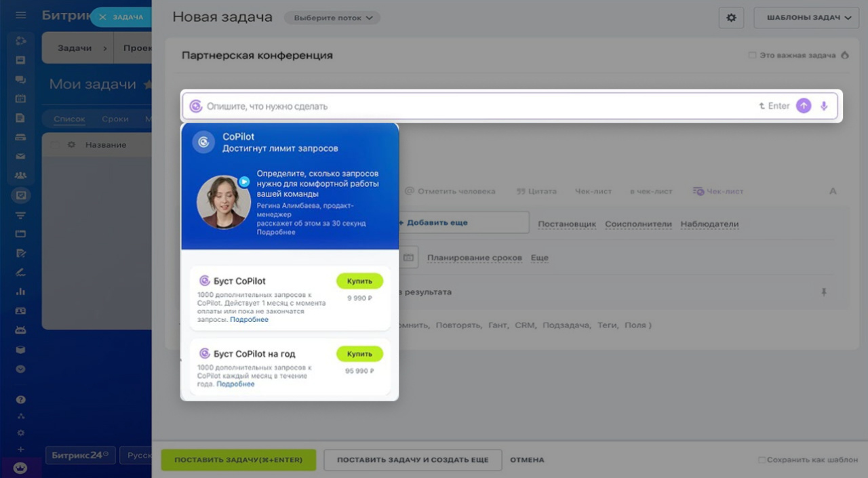The height and width of the screenshot is (478, 868).
Task: Buy the Буст CoPilot monthly package
Action: coord(359,281)
